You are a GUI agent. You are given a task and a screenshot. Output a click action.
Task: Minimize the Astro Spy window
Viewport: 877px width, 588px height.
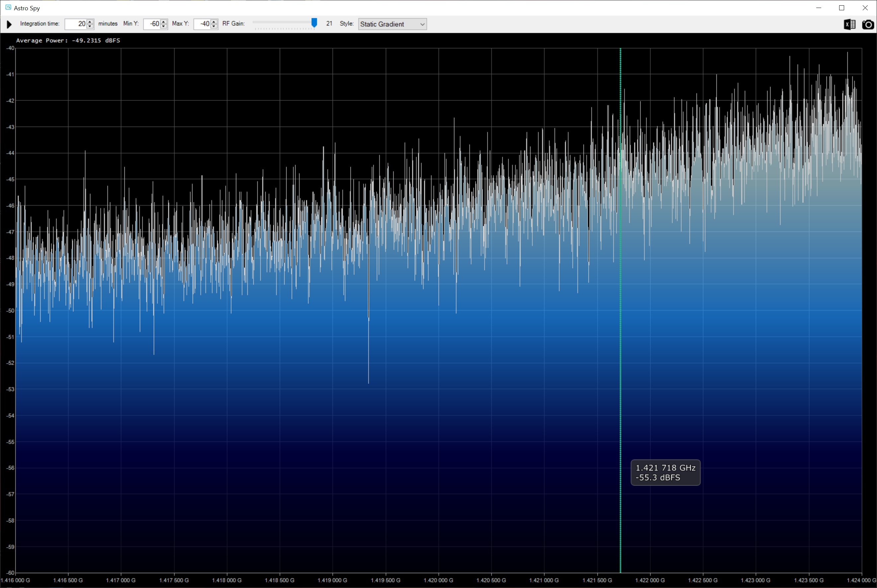point(819,8)
